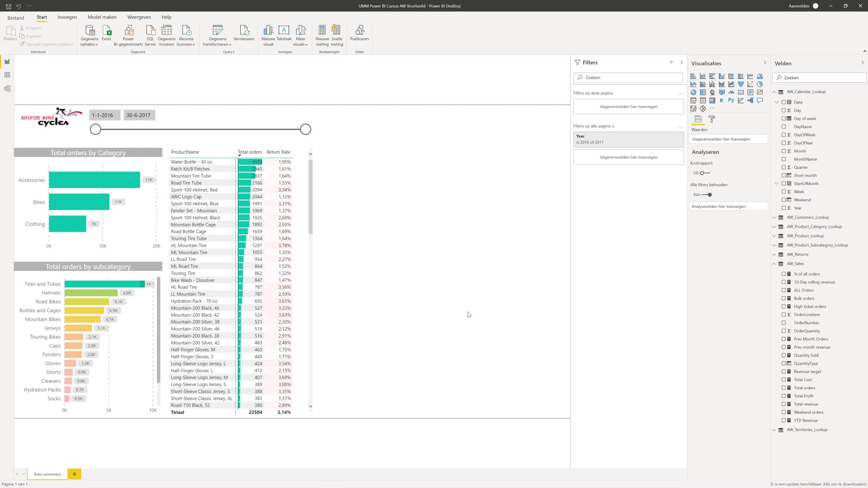Select the pie chart visual
Image resolution: width=868 pixels, height=488 pixels.
(x=759, y=84)
